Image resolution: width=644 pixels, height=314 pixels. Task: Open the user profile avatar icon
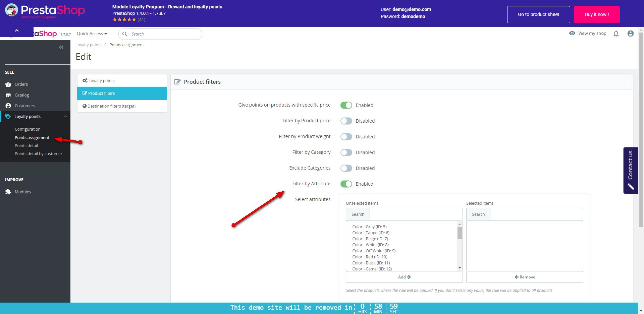pos(630,34)
